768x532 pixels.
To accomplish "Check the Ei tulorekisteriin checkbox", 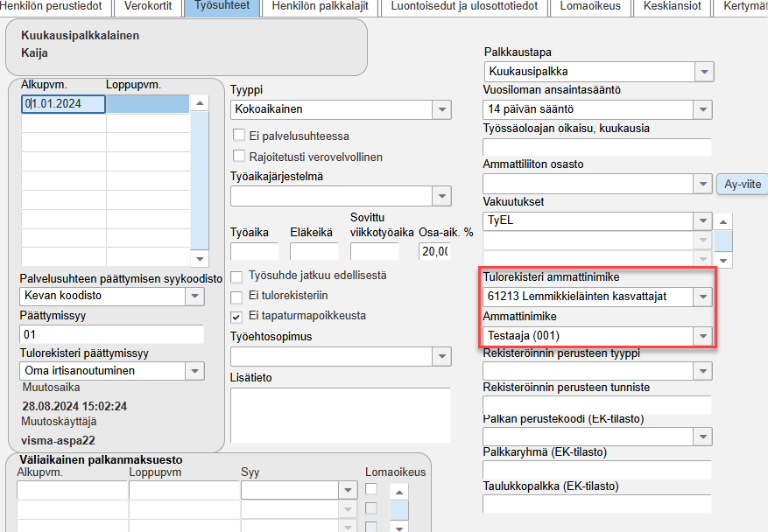I will (235, 297).
